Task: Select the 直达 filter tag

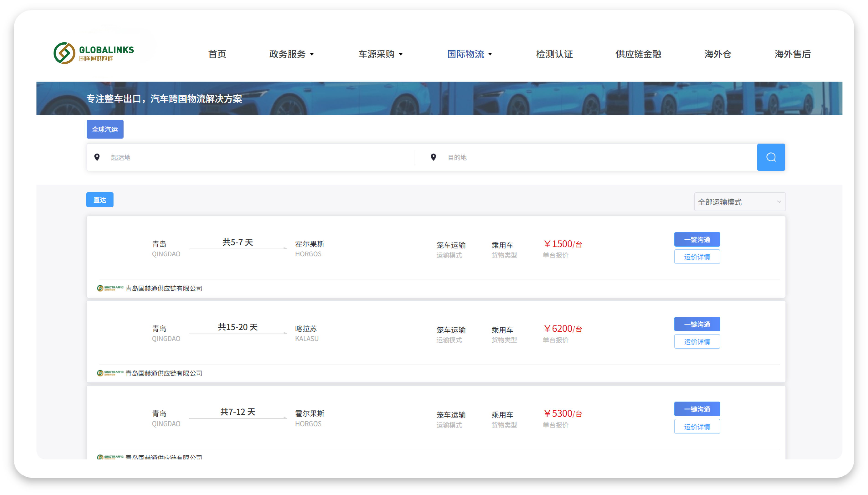Action: click(x=100, y=200)
